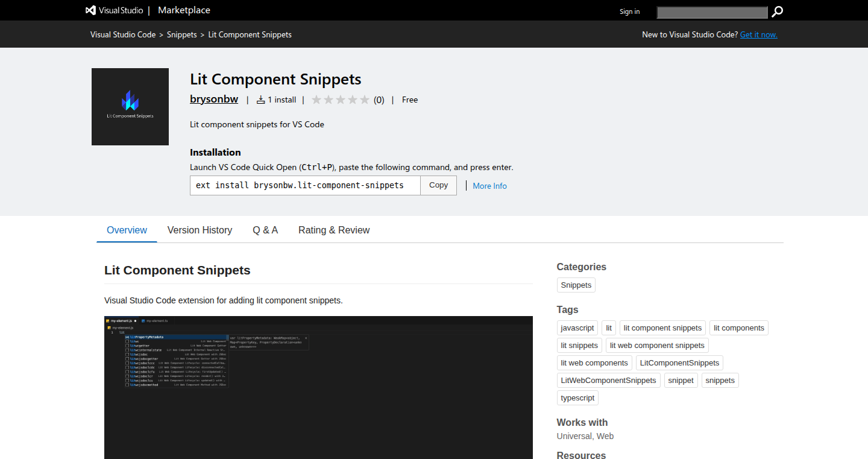Click the '1 install' count
This screenshot has width=868, height=459.
pyautogui.click(x=276, y=100)
